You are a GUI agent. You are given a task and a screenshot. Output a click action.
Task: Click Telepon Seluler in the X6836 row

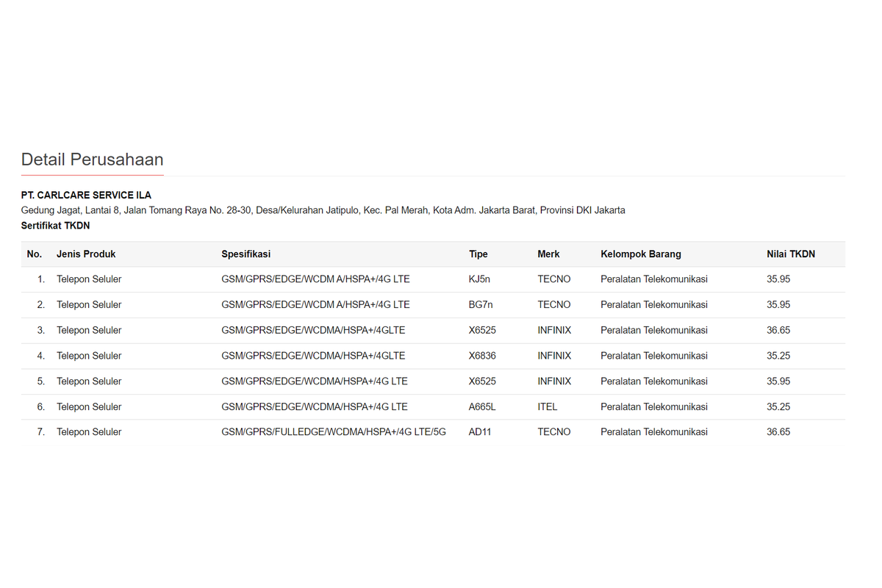pos(89,356)
